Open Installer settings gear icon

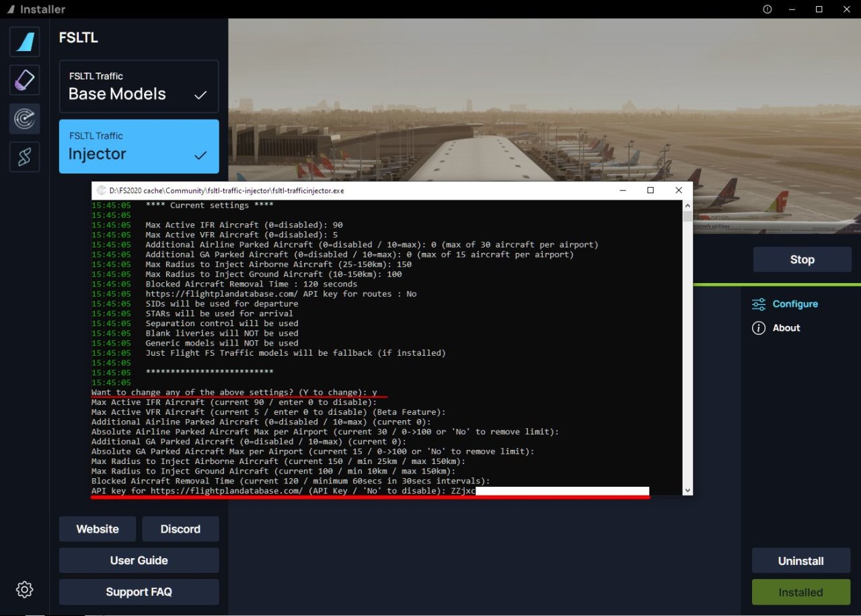pos(25,590)
